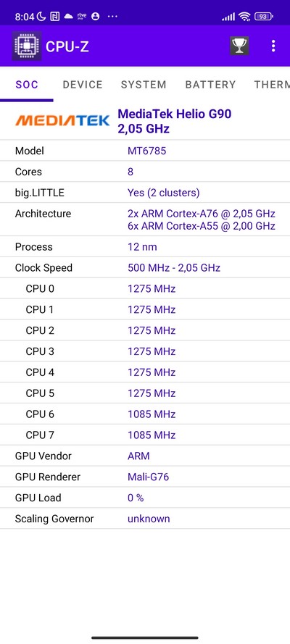
Task: Tap the Model MT6785 row
Action: click(145, 151)
